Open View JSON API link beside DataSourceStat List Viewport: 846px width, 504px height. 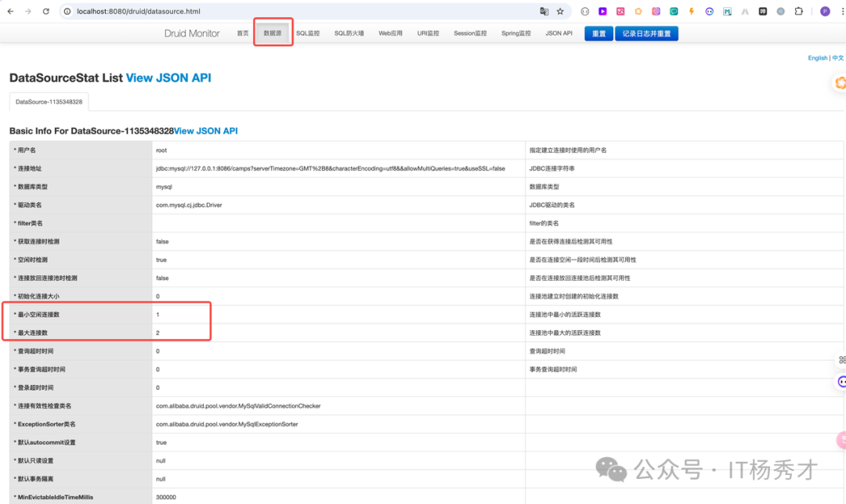168,77
